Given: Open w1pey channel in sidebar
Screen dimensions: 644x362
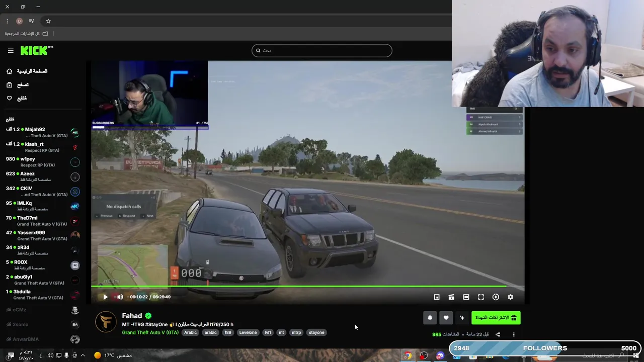Looking at the screenshot, I should [x=42, y=162].
